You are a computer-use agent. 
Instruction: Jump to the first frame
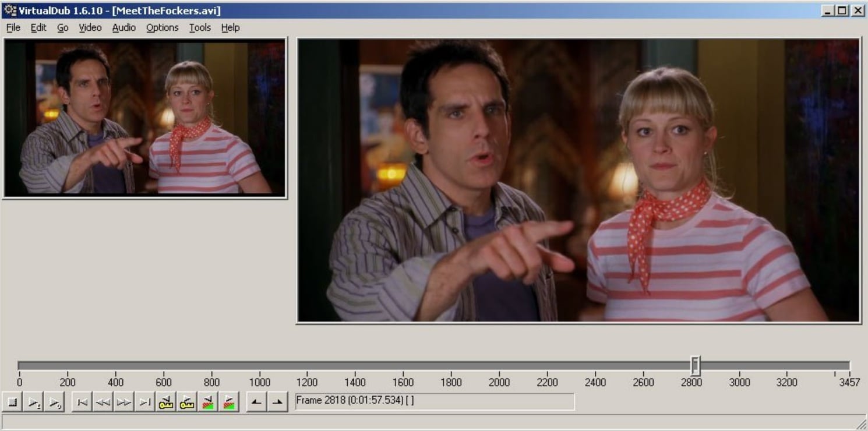click(x=82, y=401)
